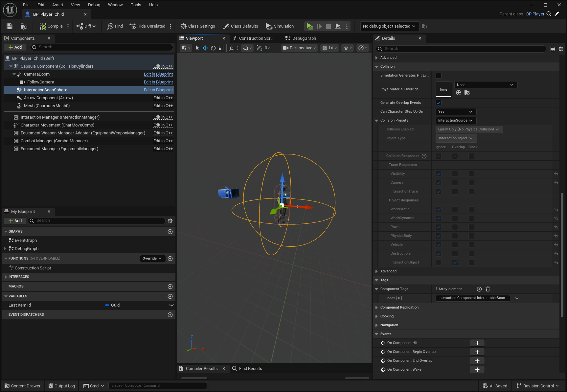567x392 pixels.
Task: Change Can Character Step Up On setting
Action: [x=456, y=111]
